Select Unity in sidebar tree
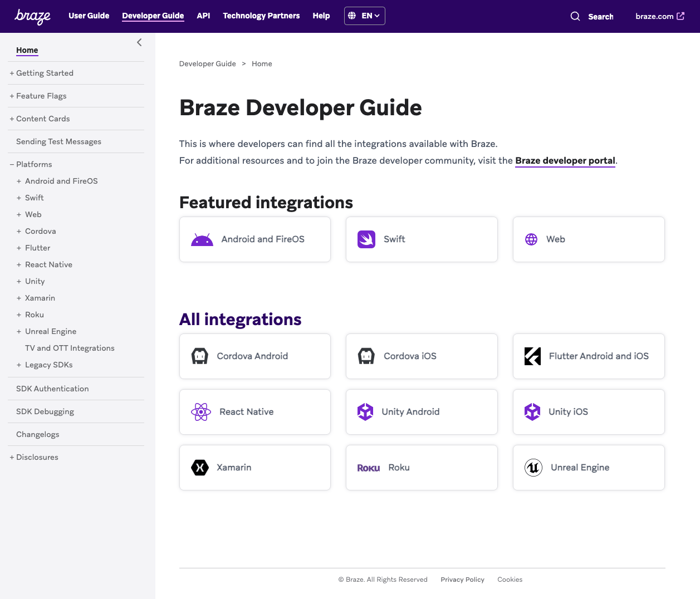 [35, 281]
